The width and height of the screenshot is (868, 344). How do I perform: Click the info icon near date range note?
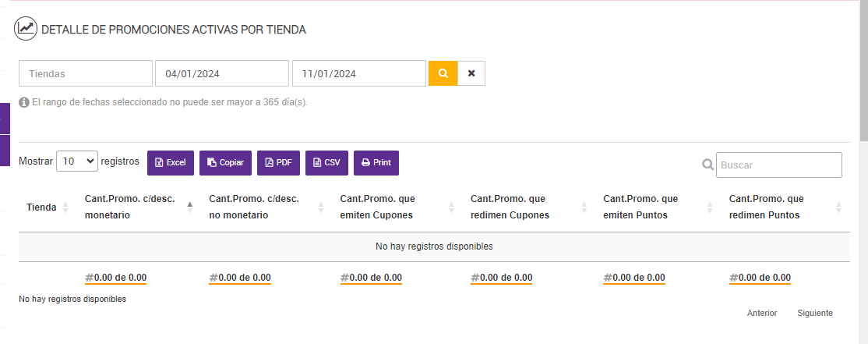pos(24,102)
